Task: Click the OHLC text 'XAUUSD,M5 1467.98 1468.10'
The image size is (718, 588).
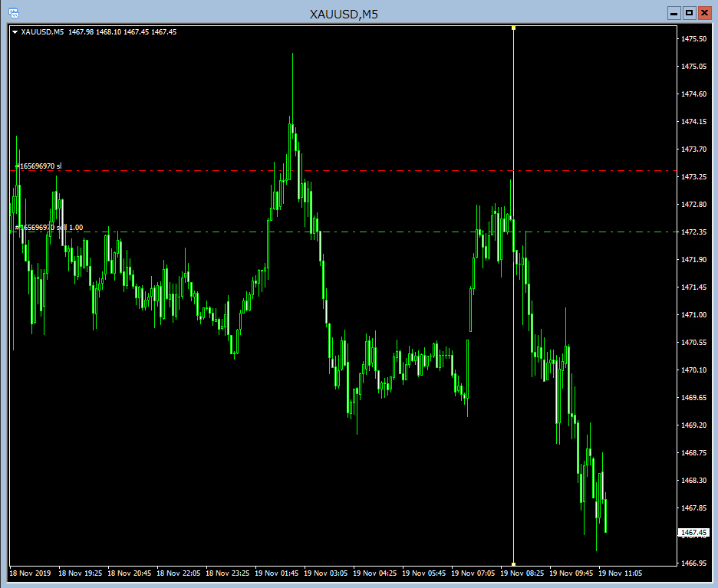Action: [x=71, y=32]
